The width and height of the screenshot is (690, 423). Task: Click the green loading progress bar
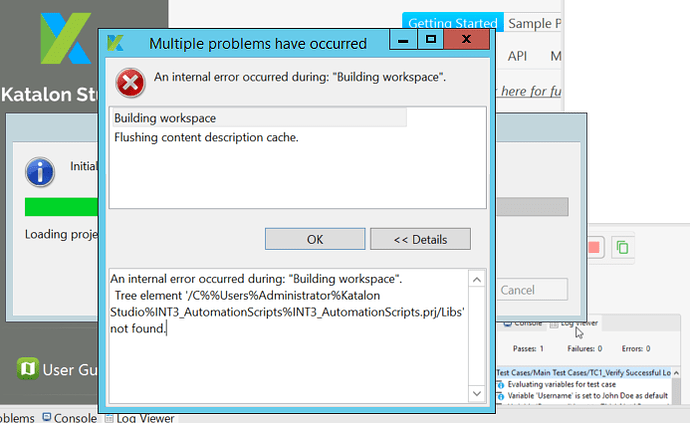click(62, 207)
